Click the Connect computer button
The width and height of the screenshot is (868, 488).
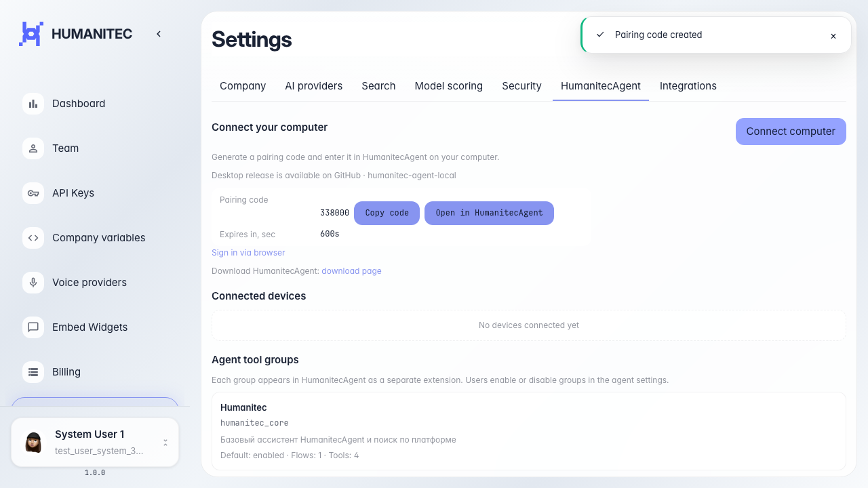tap(791, 131)
